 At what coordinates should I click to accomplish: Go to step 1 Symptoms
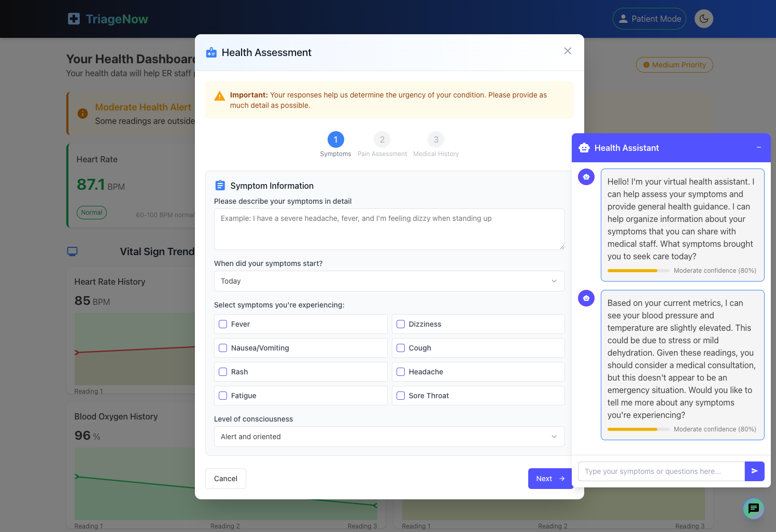(x=335, y=139)
